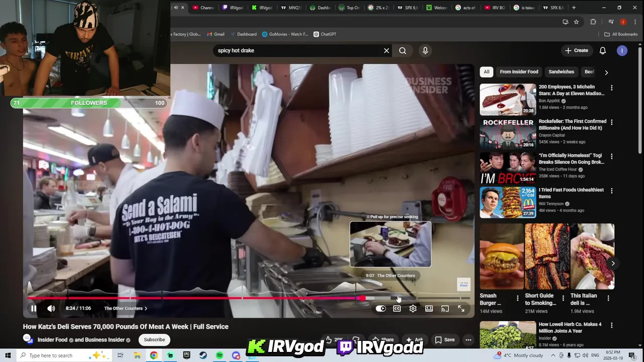Mute the video volume speaker icon
Screen dimensions: 644x362
51,309
